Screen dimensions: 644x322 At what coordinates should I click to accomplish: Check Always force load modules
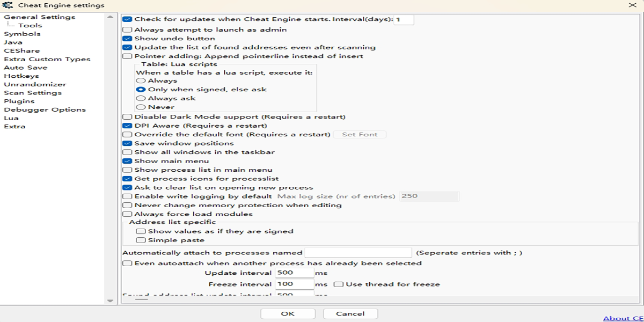click(x=127, y=214)
